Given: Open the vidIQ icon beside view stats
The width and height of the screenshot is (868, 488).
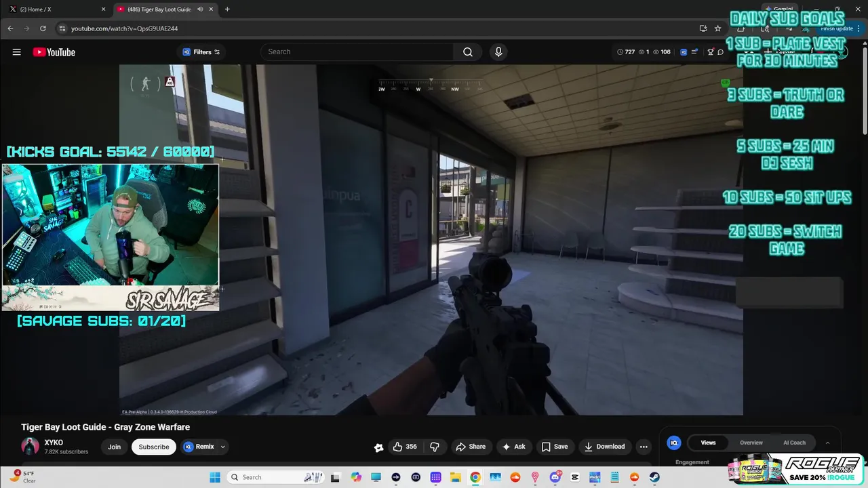Looking at the screenshot, I should [x=684, y=52].
